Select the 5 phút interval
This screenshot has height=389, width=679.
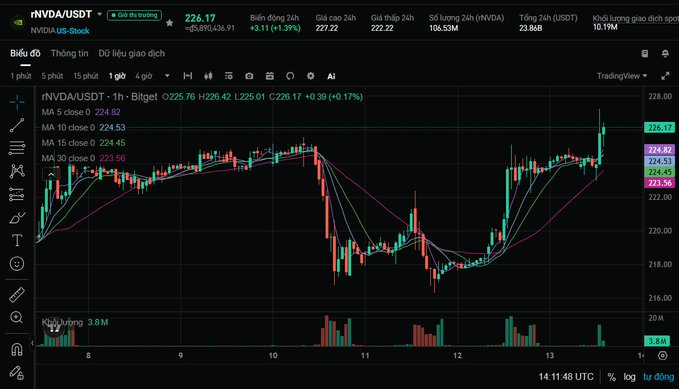[x=52, y=76]
